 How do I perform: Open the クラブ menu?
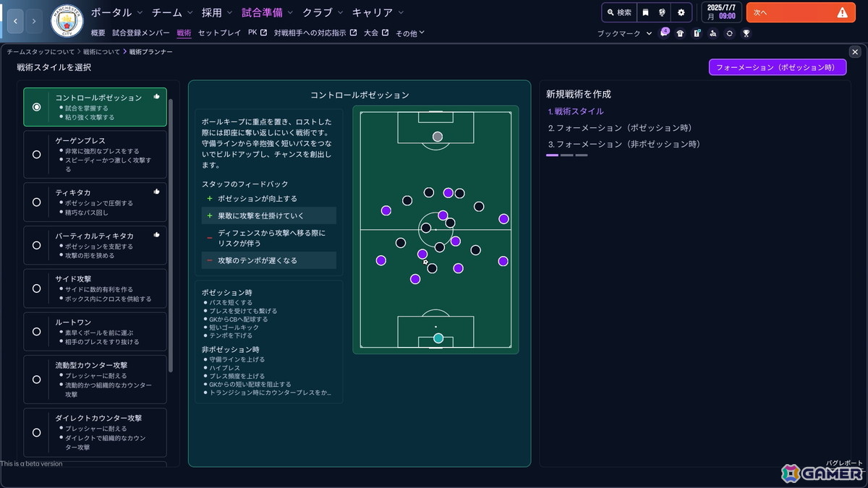point(319,12)
